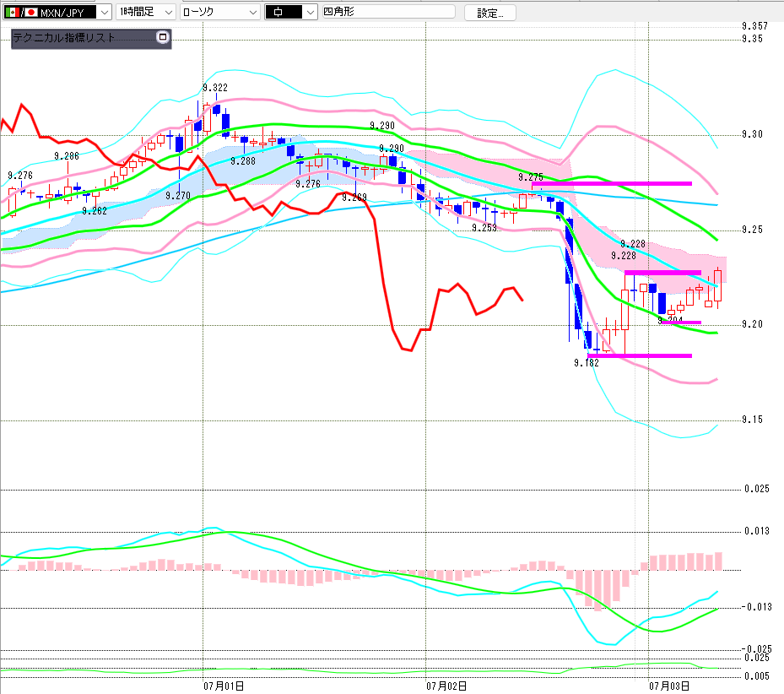Image resolution: width=784 pixels, height=694 pixels.
Task: Click the 9.30 price axis label
Action: (753, 134)
